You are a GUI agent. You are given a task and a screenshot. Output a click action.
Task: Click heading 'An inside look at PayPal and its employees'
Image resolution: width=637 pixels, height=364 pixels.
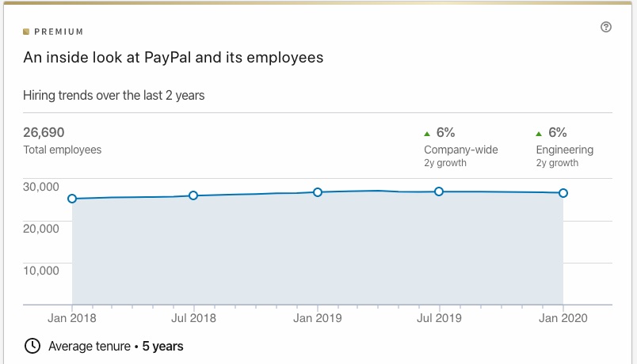coord(173,58)
